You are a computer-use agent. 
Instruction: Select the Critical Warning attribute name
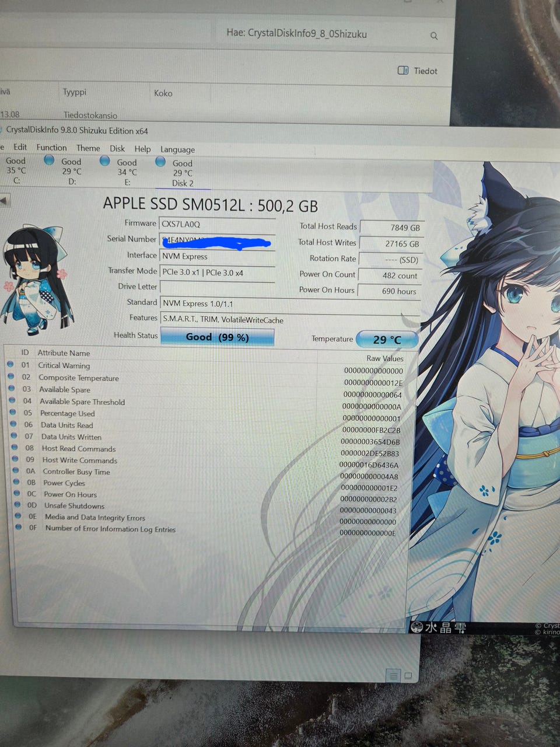click(x=64, y=365)
